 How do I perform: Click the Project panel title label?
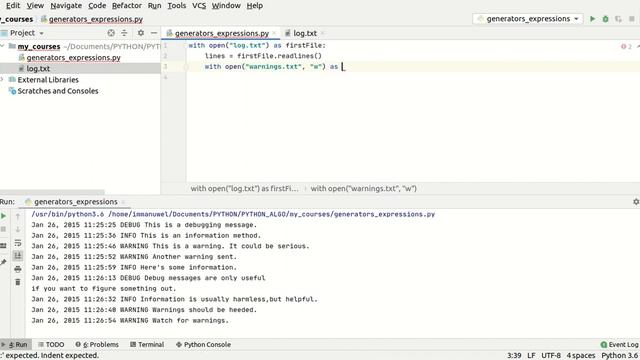click(x=22, y=33)
